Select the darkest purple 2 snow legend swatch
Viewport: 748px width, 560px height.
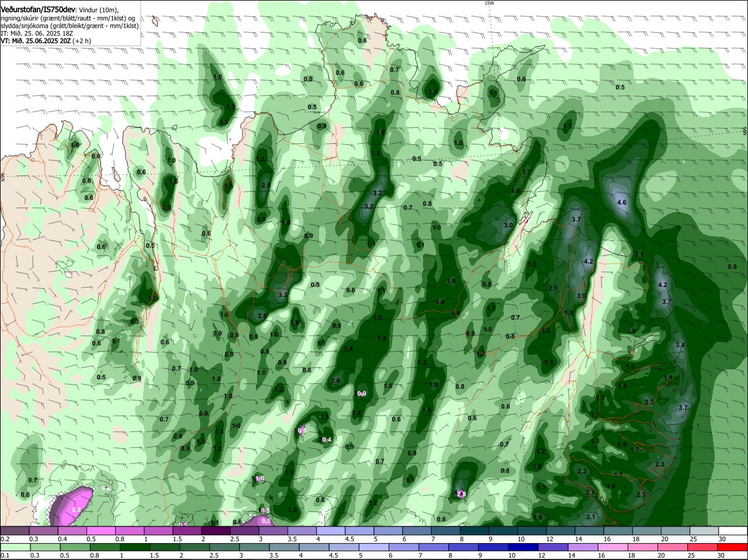(216, 531)
